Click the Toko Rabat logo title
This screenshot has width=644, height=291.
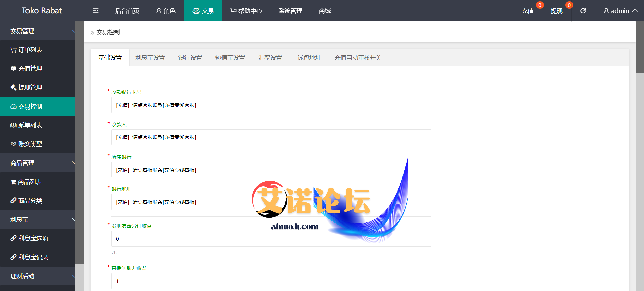[42, 11]
